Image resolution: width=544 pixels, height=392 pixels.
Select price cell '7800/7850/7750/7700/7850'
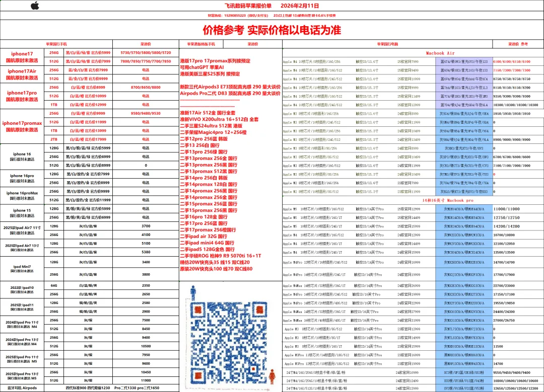click(146, 61)
